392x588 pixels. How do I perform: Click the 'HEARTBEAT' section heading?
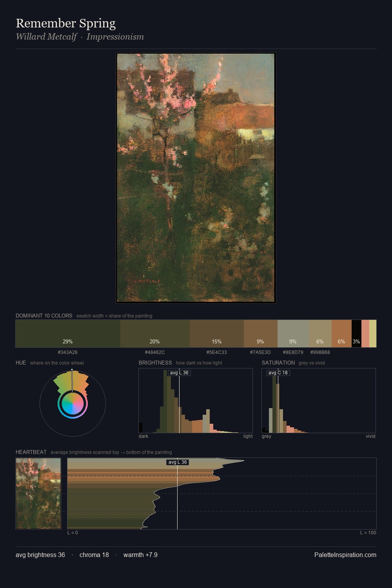(31, 452)
